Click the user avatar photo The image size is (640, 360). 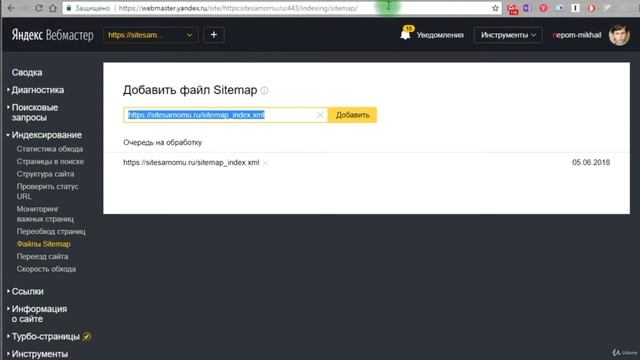point(619,35)
